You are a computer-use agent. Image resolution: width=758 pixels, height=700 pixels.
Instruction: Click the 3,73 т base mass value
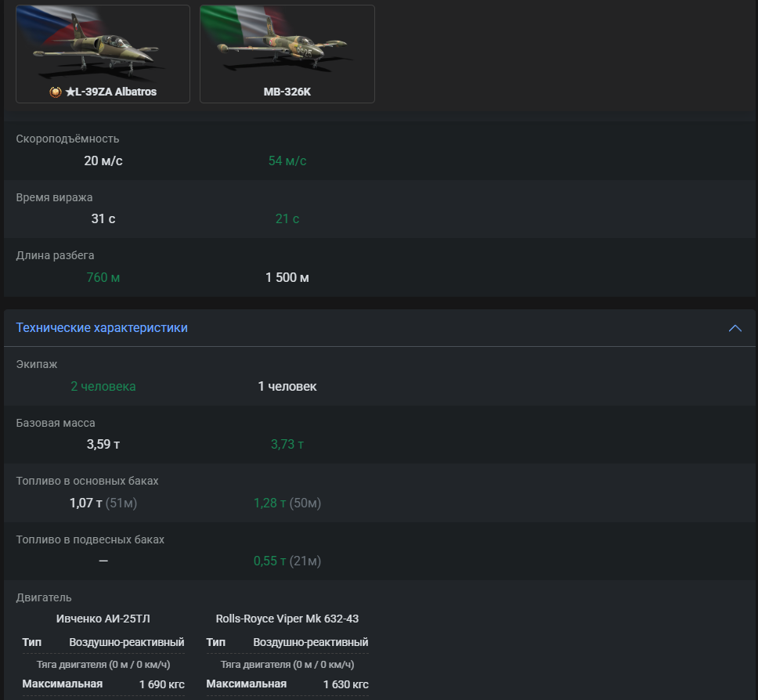(287, 445)
